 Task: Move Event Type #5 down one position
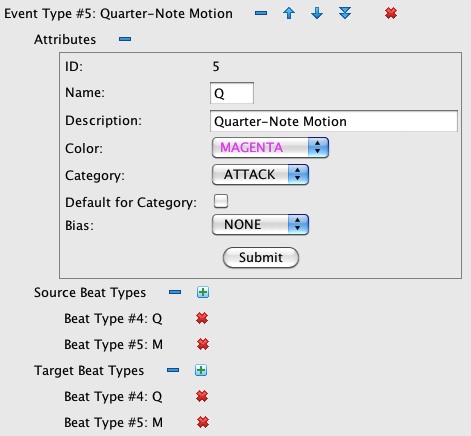[317, 13]
